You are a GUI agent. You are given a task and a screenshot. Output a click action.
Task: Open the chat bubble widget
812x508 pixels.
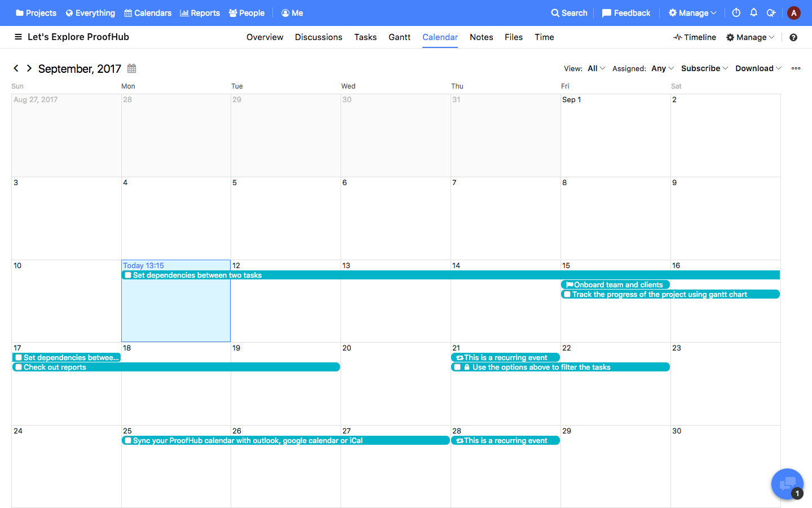click(787, 484)
